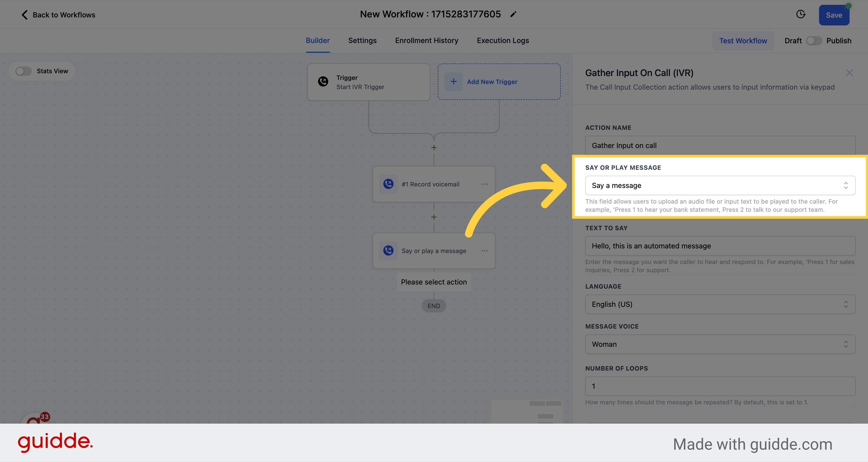The image size is (868, 462).
Task: Click the back arrow chevron icon
Action: pos(25,15)
